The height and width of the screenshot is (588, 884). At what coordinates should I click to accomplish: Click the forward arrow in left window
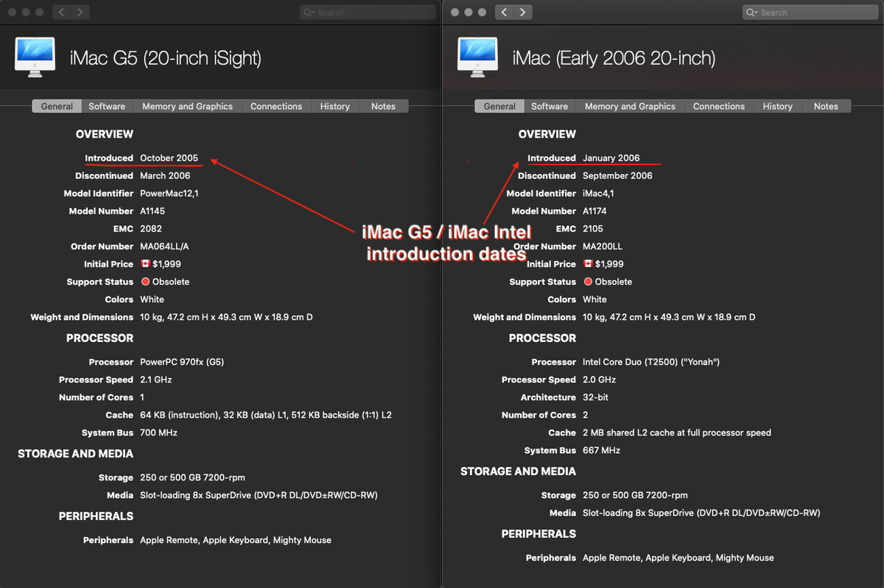point(80,13)
